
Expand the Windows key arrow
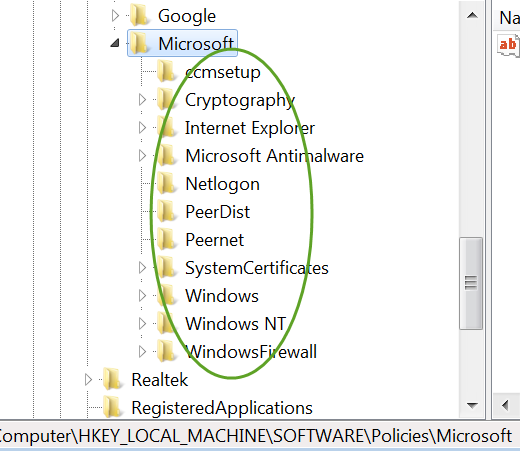(x=142, y=295)
